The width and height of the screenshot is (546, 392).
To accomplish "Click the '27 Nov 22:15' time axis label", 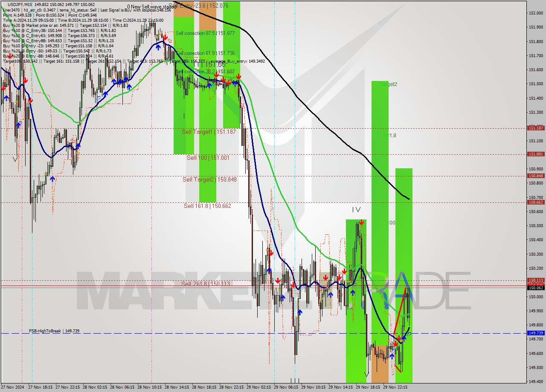I will coord(68,388).
